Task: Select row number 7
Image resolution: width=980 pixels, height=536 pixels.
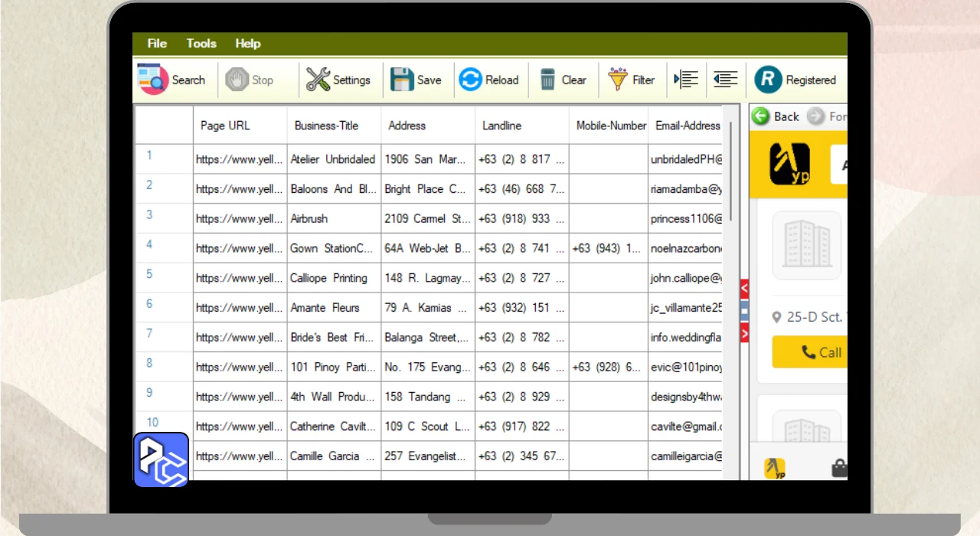Action: [164, 337]
